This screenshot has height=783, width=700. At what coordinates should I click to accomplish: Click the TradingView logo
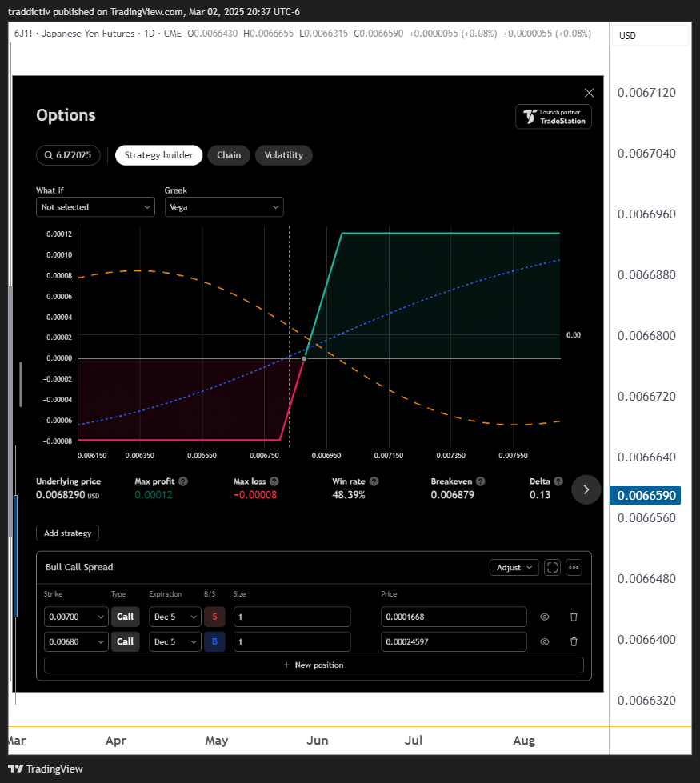point(46,769)
